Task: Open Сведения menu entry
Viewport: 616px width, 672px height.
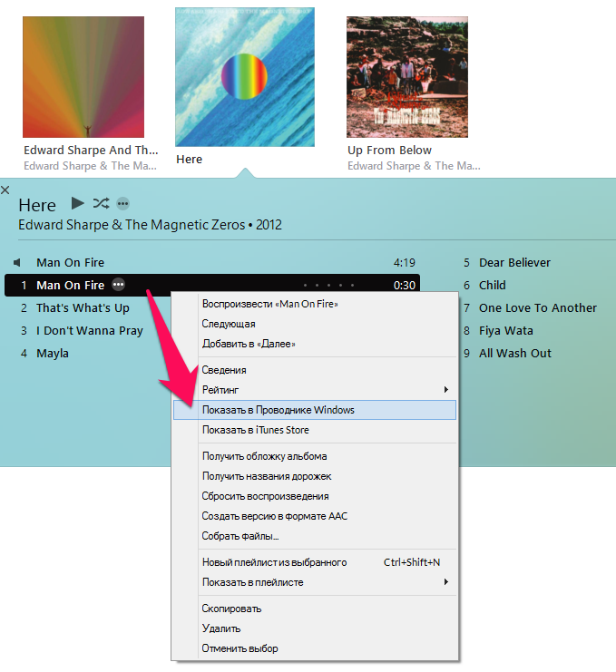Action: click(315, 370)
